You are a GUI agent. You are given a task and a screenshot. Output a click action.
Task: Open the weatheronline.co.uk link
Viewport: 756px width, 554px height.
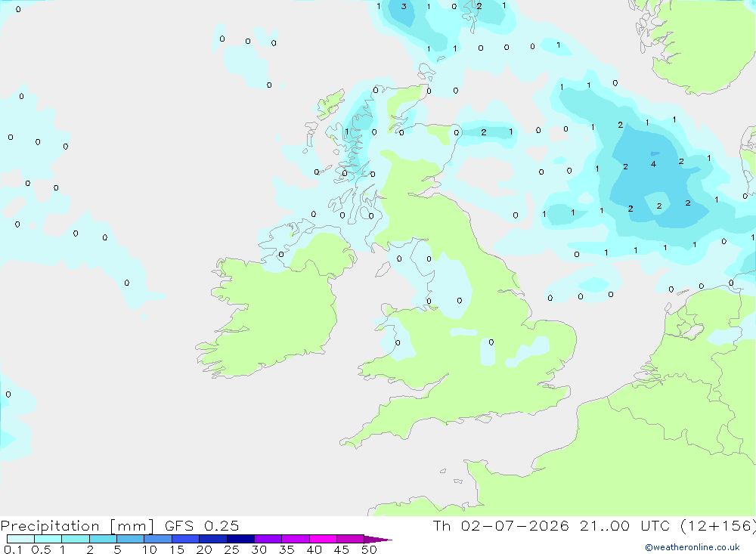click(x=692, y=547)
